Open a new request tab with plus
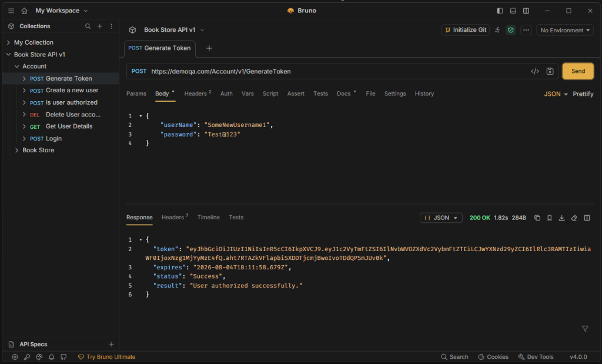602x364 pixels. pyautogui.click(x=209, y=48)
